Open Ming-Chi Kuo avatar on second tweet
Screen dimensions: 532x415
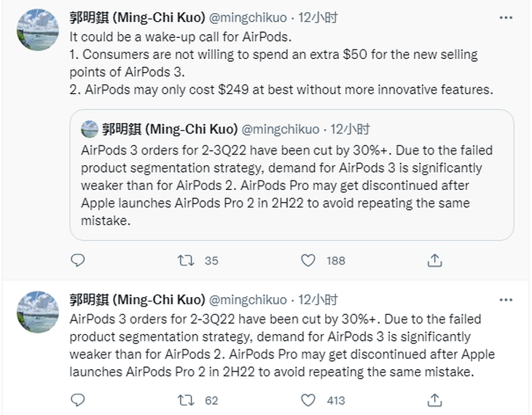38,312
